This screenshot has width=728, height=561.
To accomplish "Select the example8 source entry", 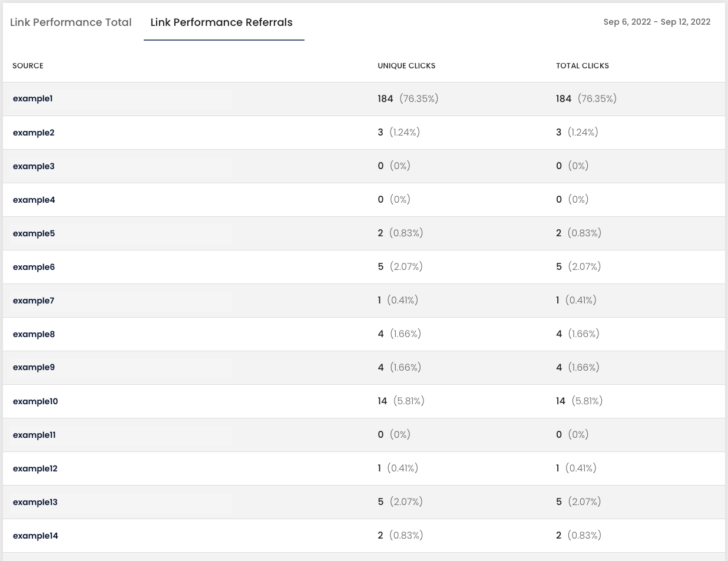I will (x=34, y=334).
